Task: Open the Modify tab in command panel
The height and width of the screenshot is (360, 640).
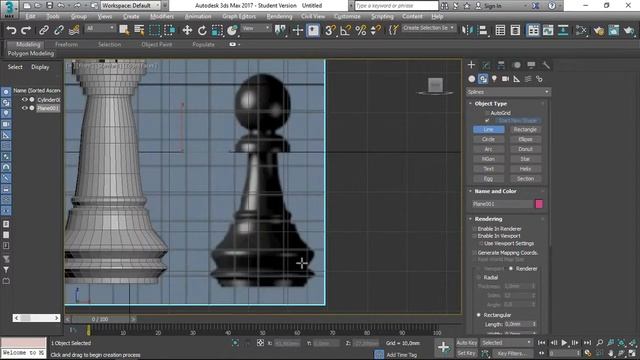Action: [486, 65]
